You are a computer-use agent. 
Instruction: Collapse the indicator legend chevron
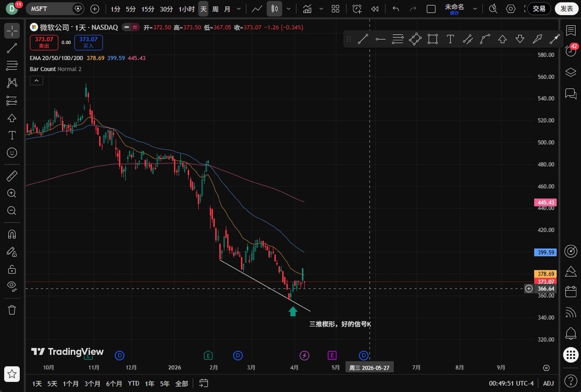click(36, 80)
